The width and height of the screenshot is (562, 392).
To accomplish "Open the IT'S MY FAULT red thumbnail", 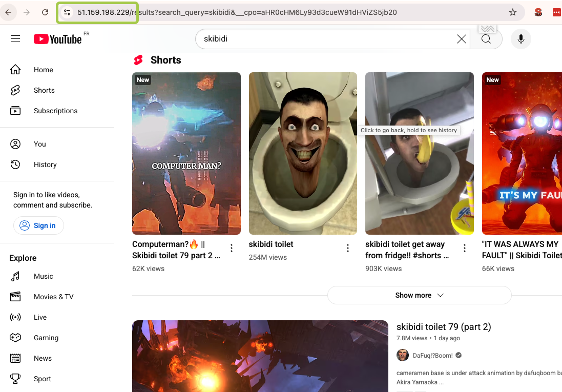I will coord(522,154).
